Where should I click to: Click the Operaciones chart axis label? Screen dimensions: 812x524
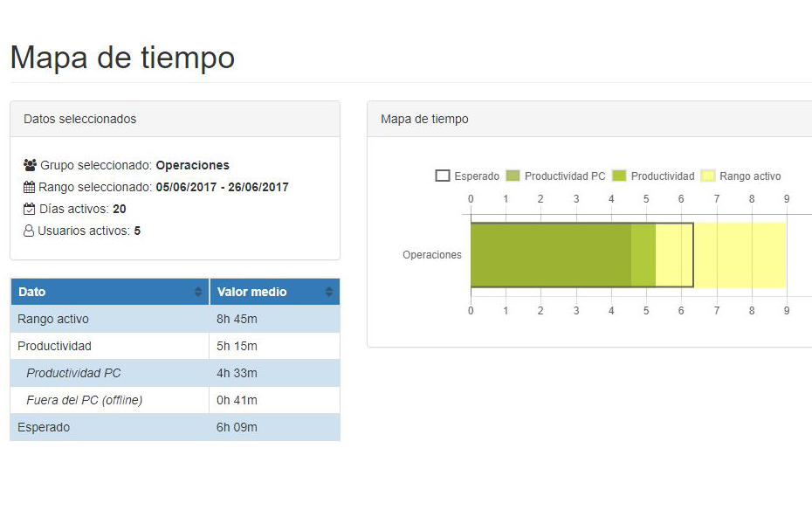(431, 255)
